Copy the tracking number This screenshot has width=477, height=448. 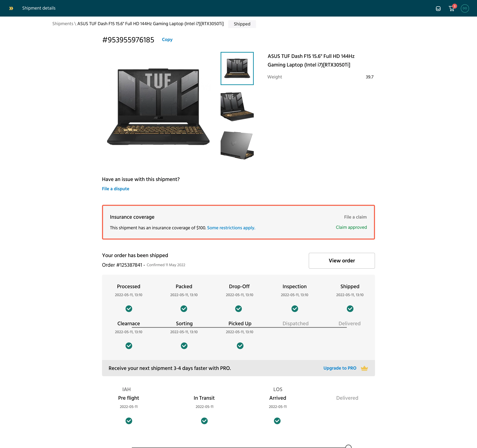[167, 40]
